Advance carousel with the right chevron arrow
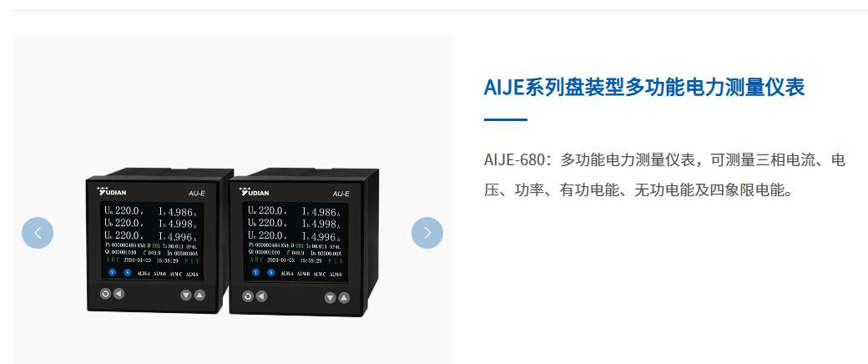The width and height of the screenshot is (868, 364). [427, 233]
